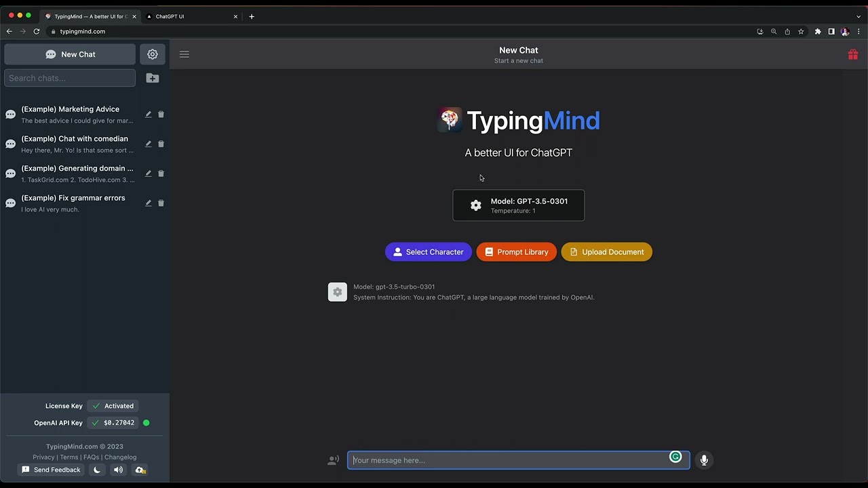Open the FAQs link
This screenshot has width=868, height=488.
pos(92,457)
